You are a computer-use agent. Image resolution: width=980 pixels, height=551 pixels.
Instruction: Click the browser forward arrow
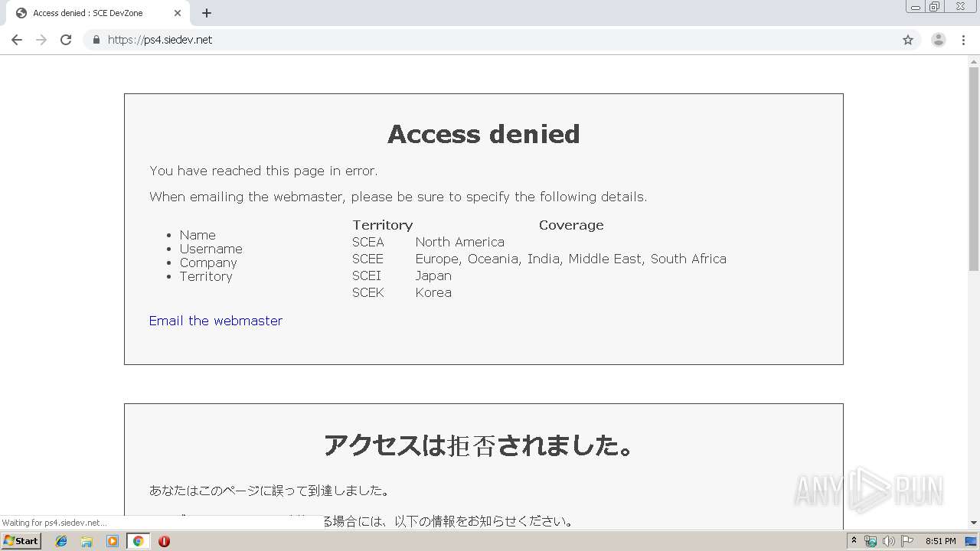pyautogui.click(x=41, y=40)
